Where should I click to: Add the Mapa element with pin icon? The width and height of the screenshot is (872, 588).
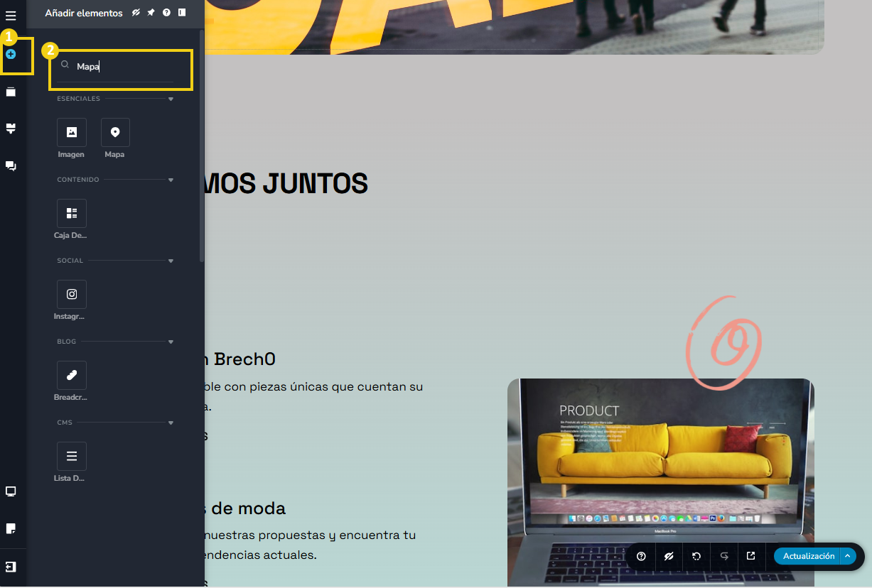coord(115,133)
